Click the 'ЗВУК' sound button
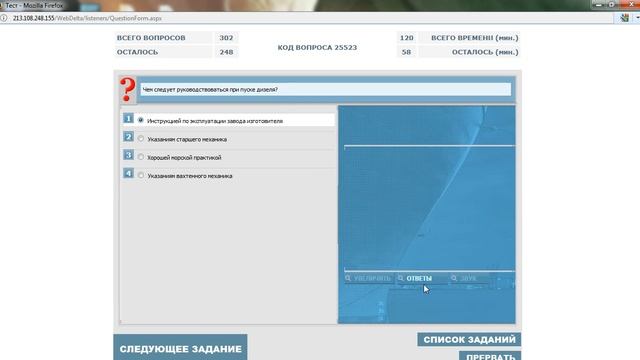 (x=468, y=278)
